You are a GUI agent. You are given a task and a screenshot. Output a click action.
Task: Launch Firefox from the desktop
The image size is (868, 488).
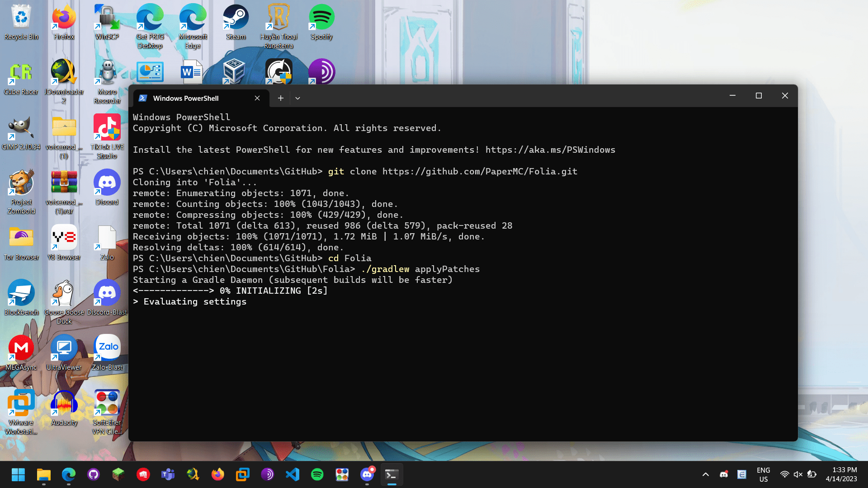pyautogui.click(x=64, y=23)
